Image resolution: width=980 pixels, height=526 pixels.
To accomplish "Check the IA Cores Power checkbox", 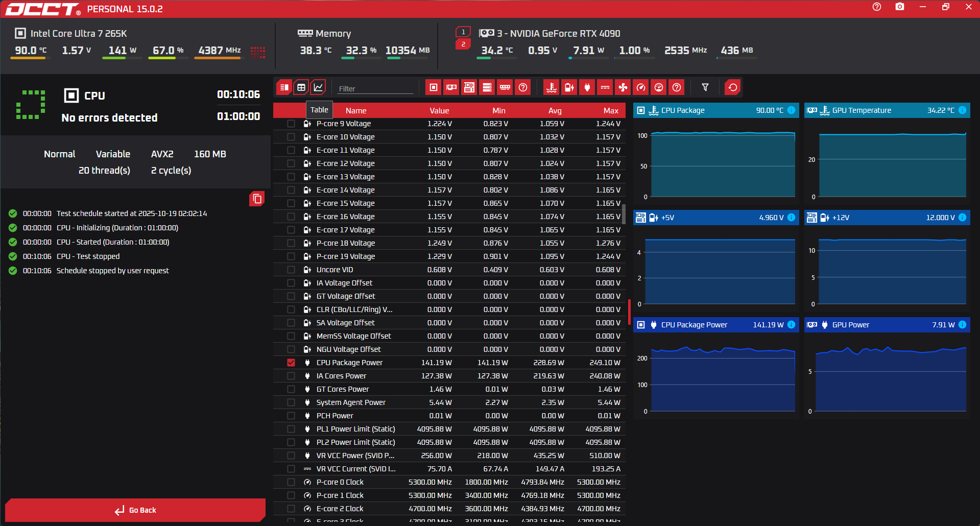I will tap(291, 376).
